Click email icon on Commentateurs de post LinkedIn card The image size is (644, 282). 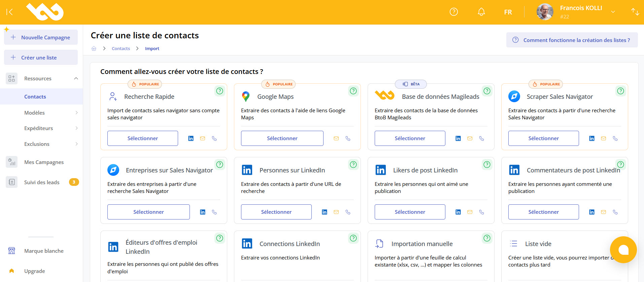coord(604,212)
